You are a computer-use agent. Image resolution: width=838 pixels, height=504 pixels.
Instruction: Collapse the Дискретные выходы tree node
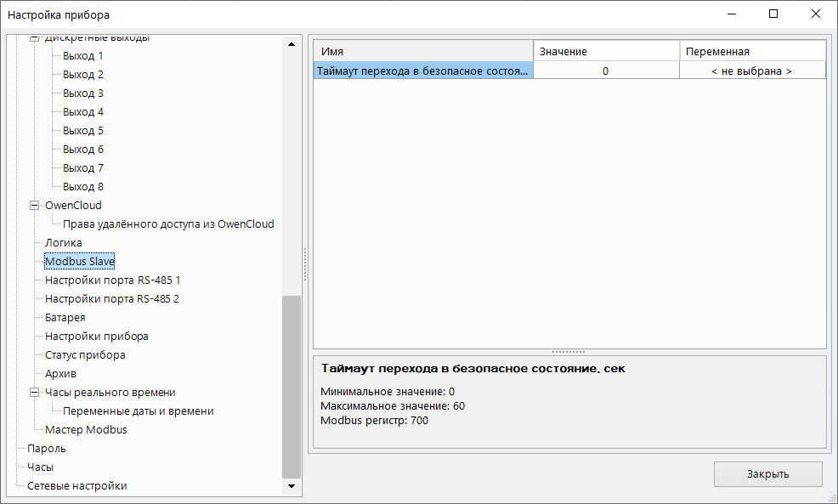(35, 39)
